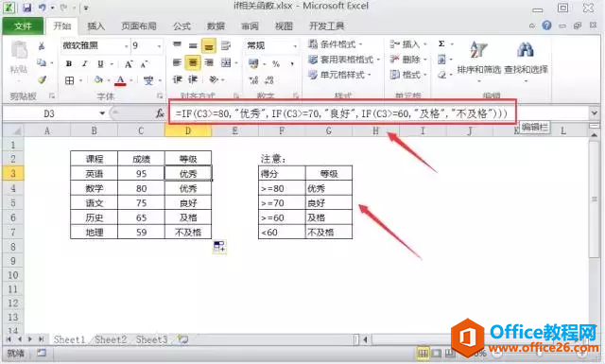This screenshot has width=605, height=364.
Task: Click Fill down icon in editing group
Action: pos(441,60)
